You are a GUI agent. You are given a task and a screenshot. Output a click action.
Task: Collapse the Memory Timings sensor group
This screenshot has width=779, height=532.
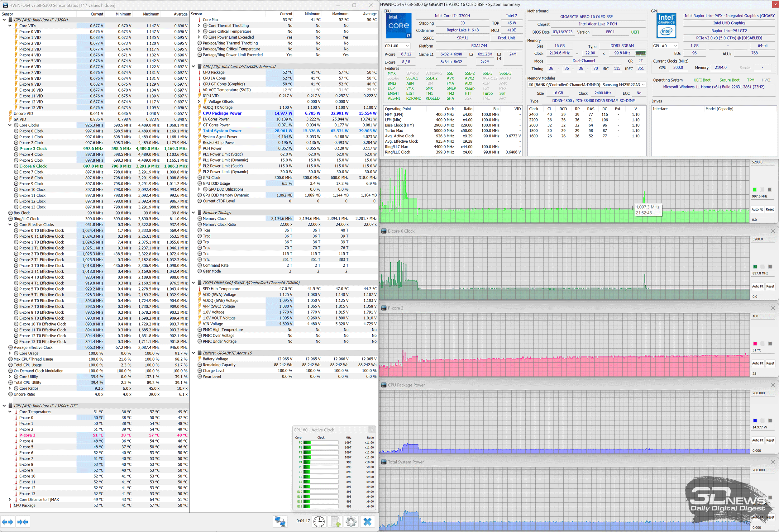click(x=194, y=213)
